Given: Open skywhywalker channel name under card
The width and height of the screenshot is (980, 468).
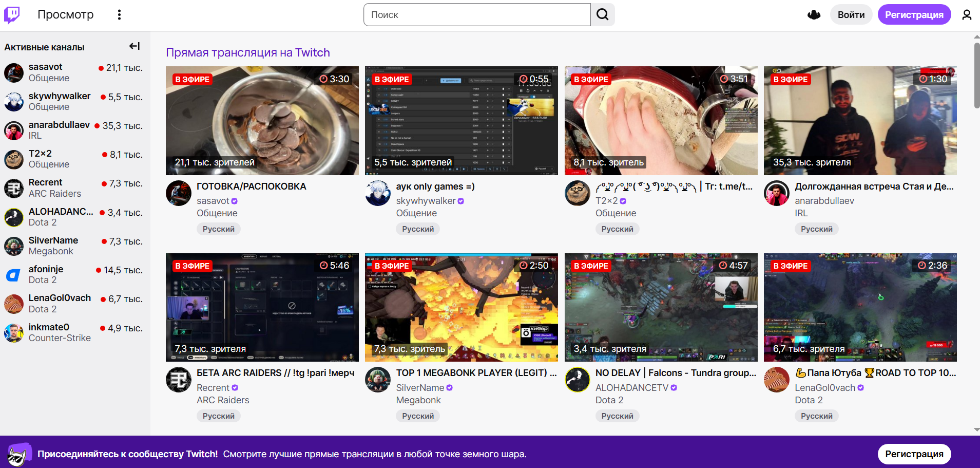Looking at the screenshot, I should [426, 201].
